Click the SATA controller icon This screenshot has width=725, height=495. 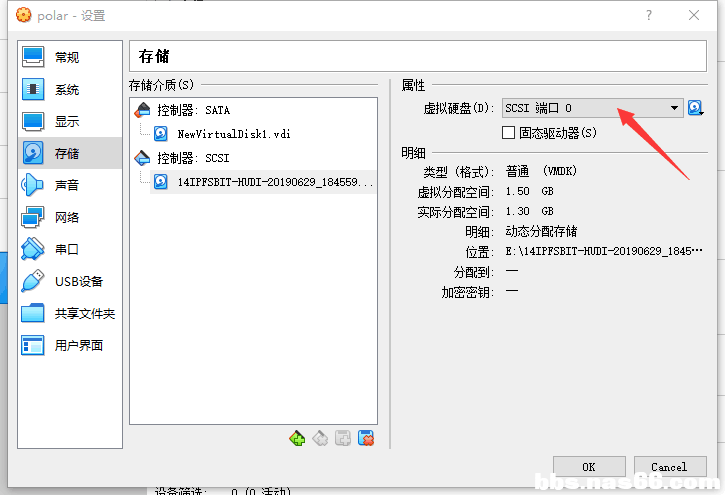click(x=142, y=110)
